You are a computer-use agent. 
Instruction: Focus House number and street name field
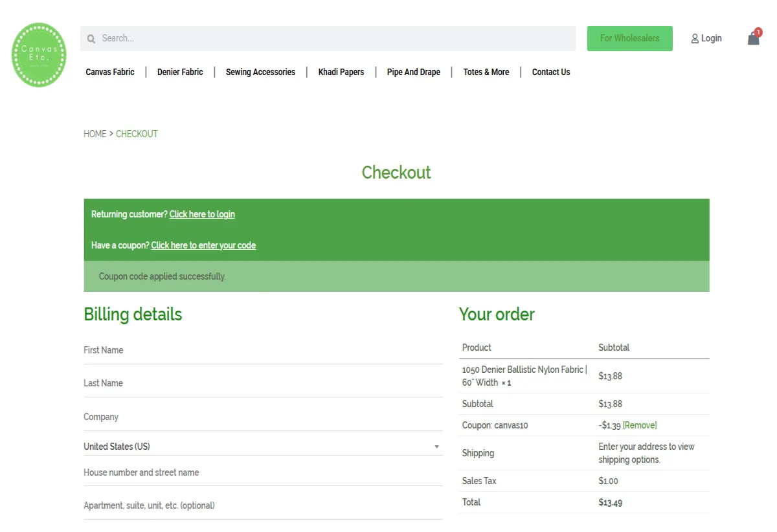tap(262, 472)
